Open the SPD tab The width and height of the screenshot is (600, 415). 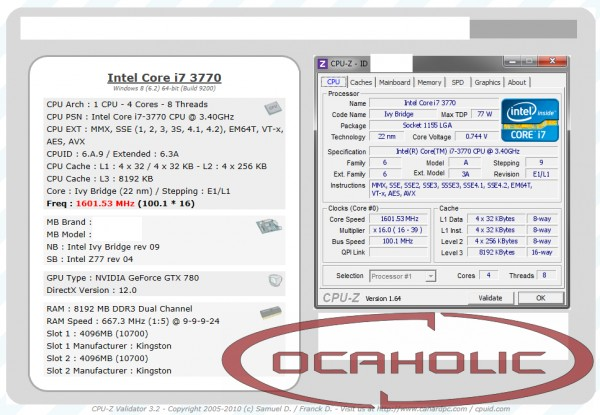(457, 82)
